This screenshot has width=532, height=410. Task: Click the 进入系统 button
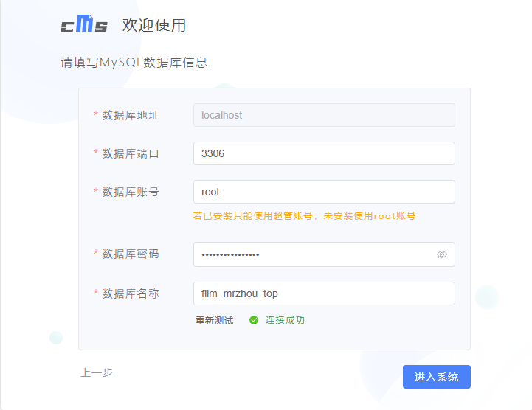point(436,377)
